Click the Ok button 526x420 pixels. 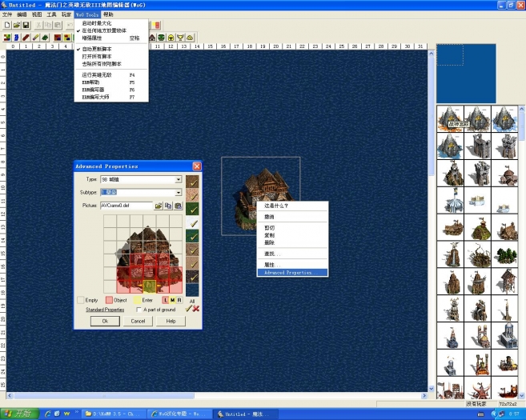click(x=105, y=321)
